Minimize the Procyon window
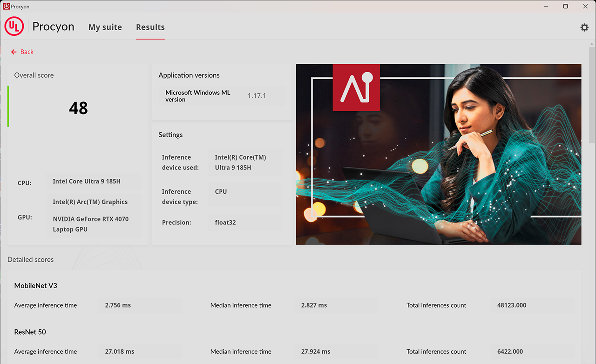The image size is (596, 364). (545, 7)
